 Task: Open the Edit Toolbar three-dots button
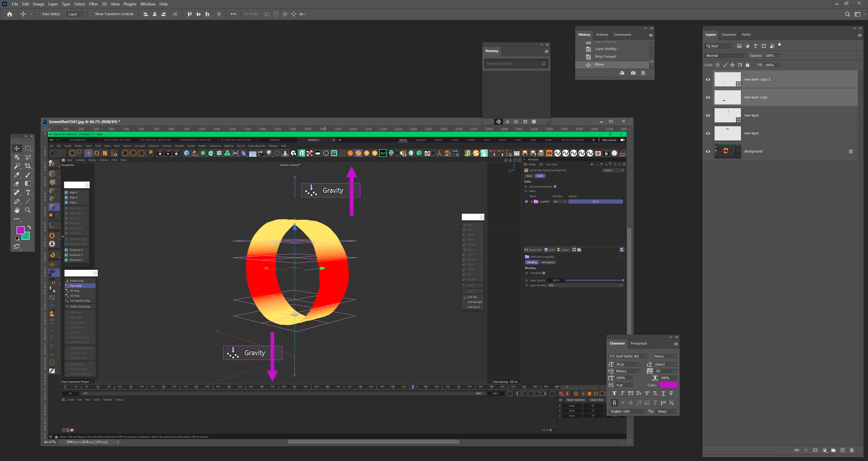(17, 219)
